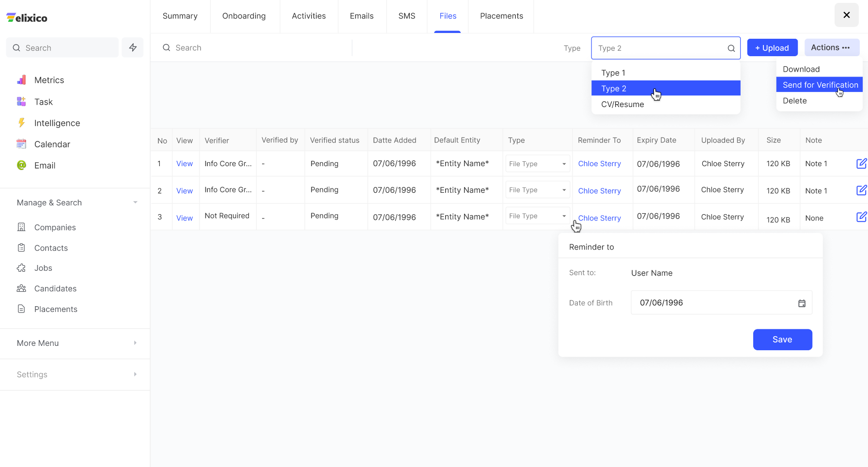Click the Intelligence lightning icon
This screenshot has width=868, height=467.
(21, 123)
